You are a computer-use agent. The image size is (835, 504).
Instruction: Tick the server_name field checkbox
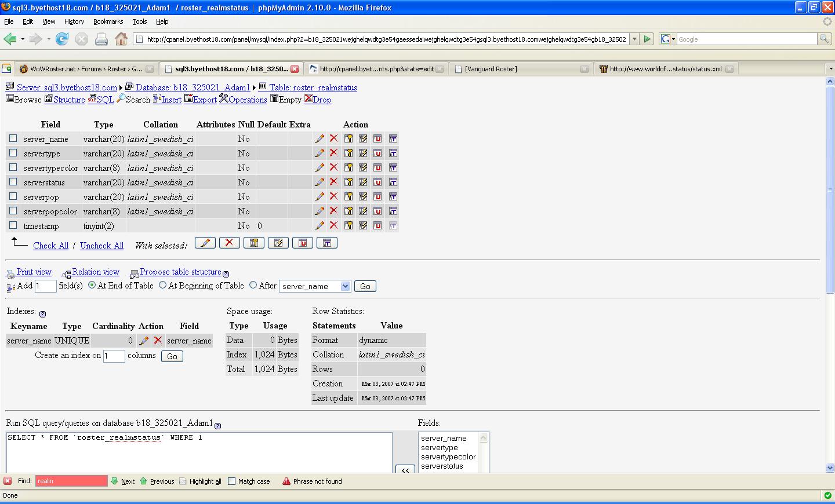coord(13,138)
